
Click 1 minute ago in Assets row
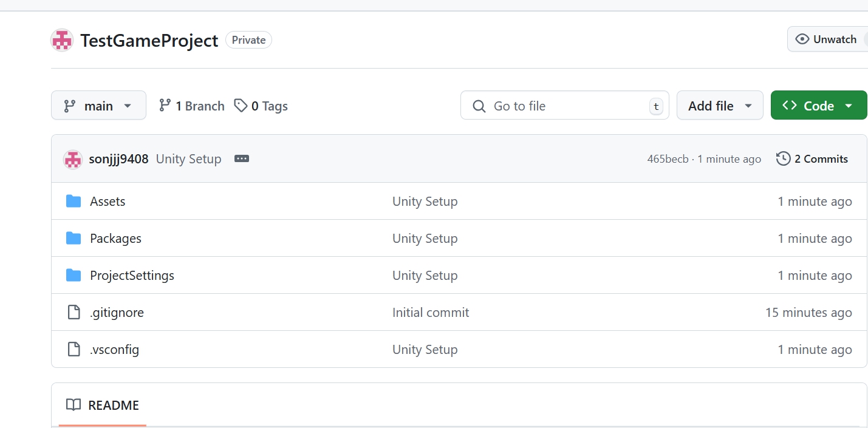(815, 202)
